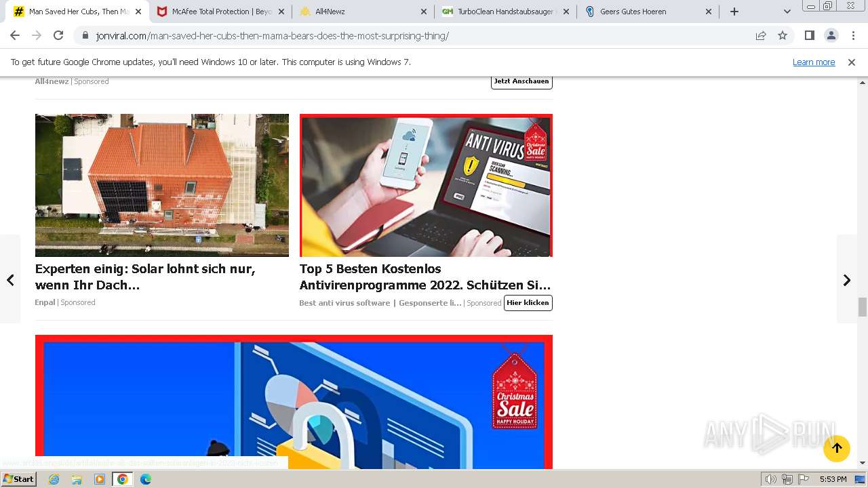The height and width of the screenshot is (488, 868).
Task: Click the Chrome icon in the taskbar
Action: pos(123,479)
